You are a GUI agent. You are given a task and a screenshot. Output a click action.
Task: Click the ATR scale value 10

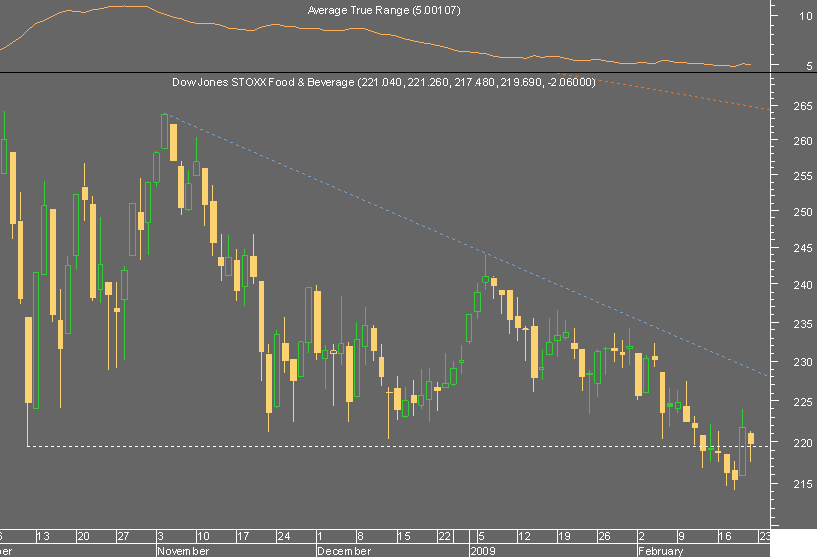pyautogui.click(x=806, y=16)
